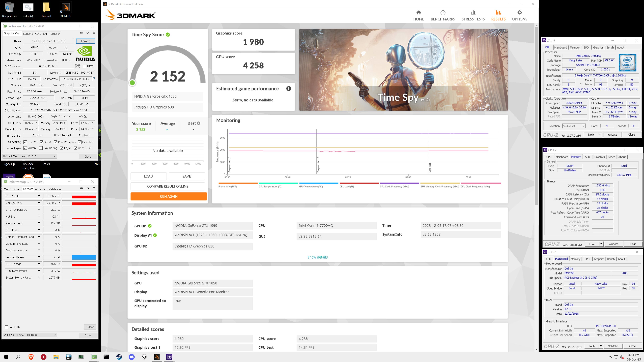Switch to Results tab in 3DMark
The image size is (644, 362).
click(x=498, y=15)
